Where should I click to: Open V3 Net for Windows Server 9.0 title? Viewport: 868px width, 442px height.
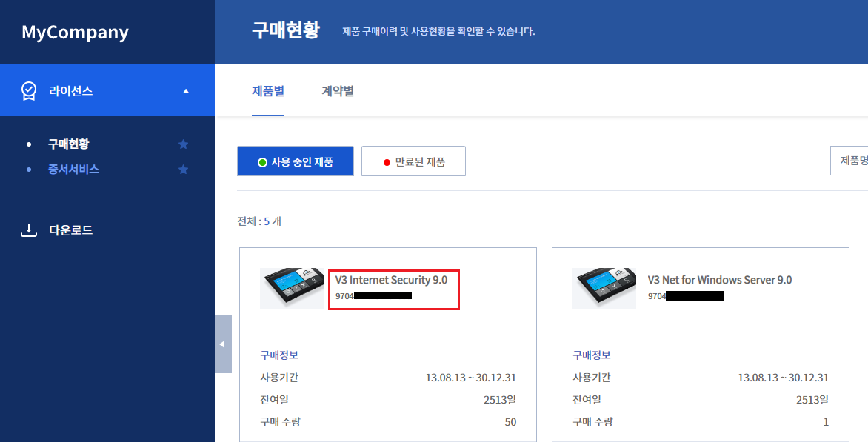[x=720, y=281]
